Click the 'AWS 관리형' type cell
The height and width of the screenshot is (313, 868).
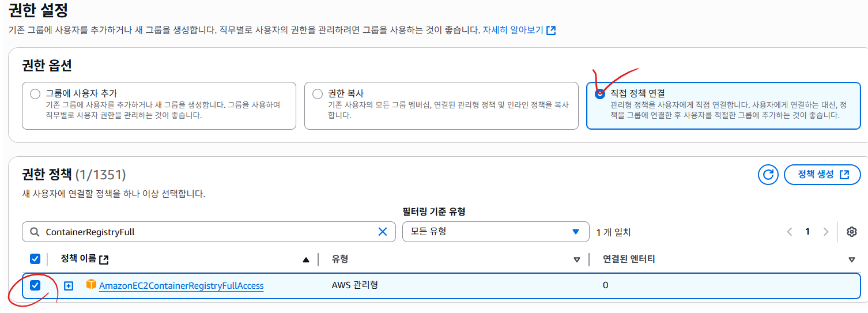(355, 285)
